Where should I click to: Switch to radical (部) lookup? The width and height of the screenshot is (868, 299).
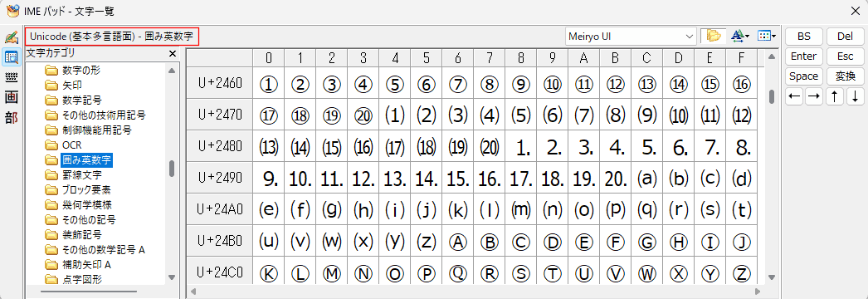[x=11, y=117]
